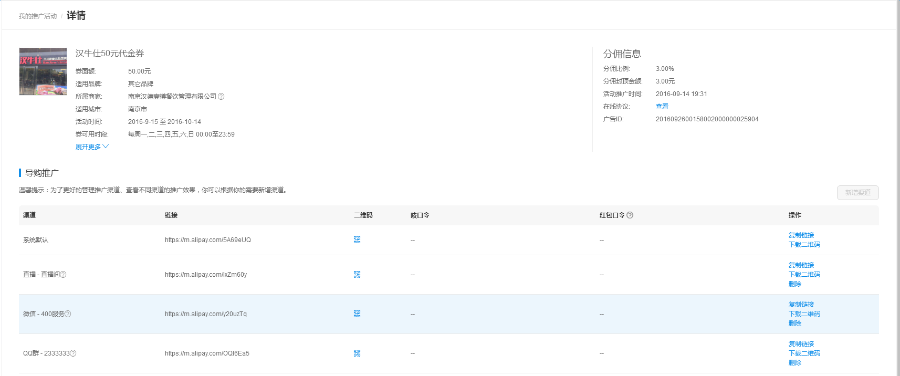Open QR code icon in 直播 channel row
This screenshot has width=900, height=376.
(x=357, y=274)
